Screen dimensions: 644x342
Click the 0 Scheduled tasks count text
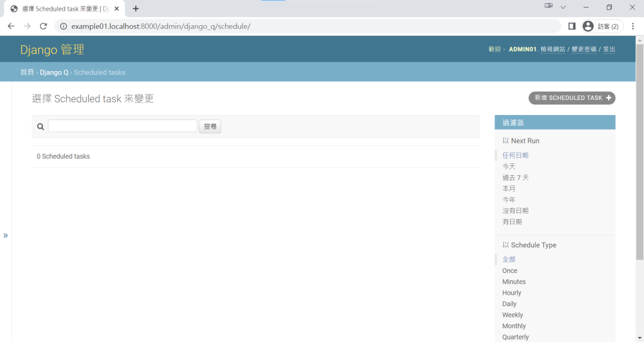coord(64,157)
